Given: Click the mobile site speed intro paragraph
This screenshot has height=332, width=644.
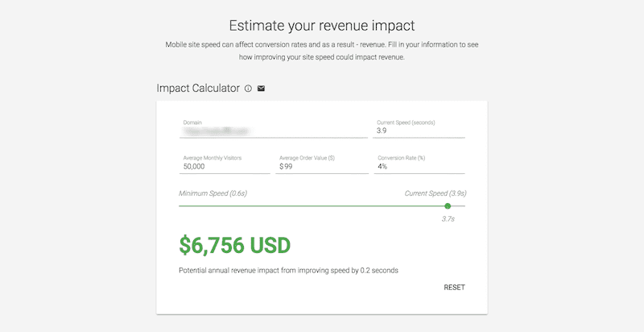Looking at the screenshot, I should [322, 51].
